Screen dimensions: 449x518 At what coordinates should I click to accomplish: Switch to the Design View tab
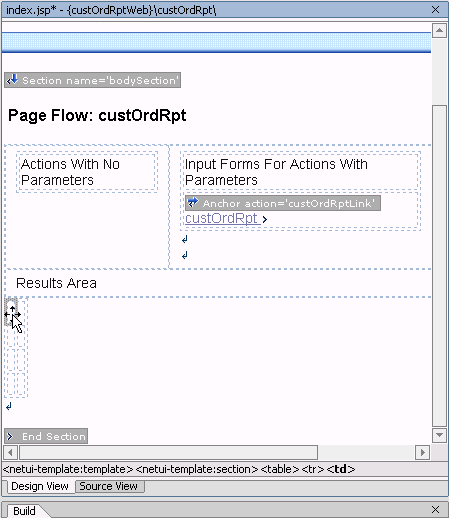[39, 486]
